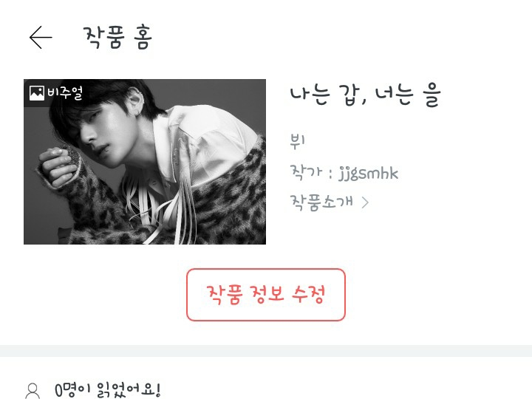Open author jjgsmhk's profile
532x399 pixels.
click(x=368, y=174)
